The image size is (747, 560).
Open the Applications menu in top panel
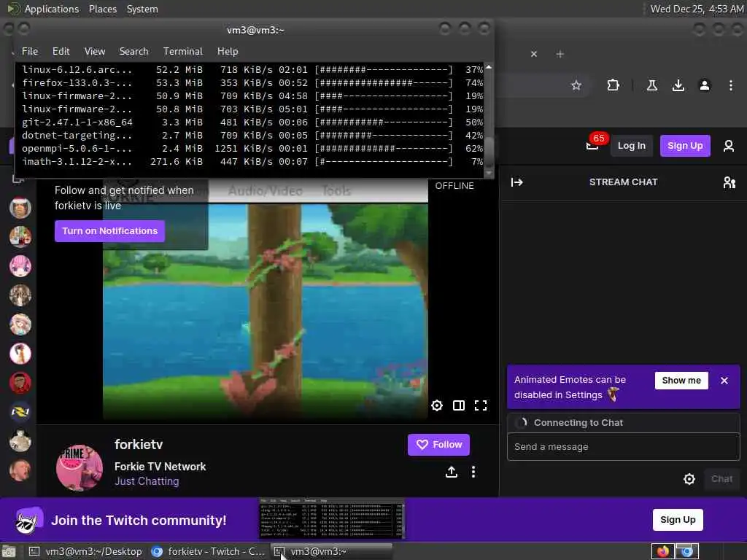pos(52,9)
